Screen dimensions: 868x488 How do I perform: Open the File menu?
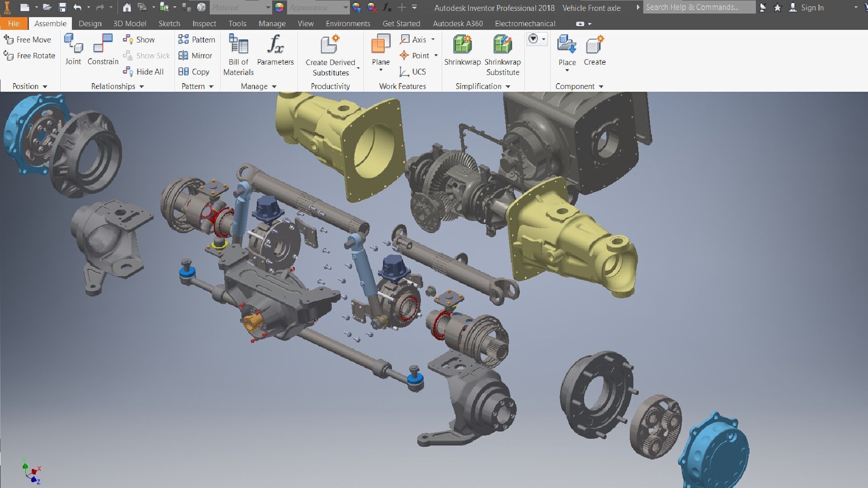pyautogui.click(x=14, y=23)
